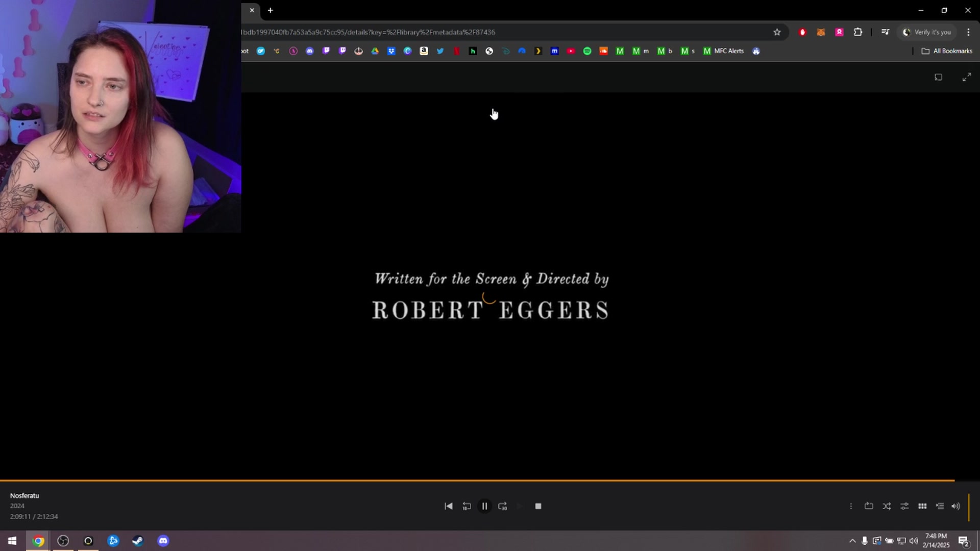The width and height of the screenshot is (980, 551).
Task: Open the YouTube bookmark
Action: (571, 51)
